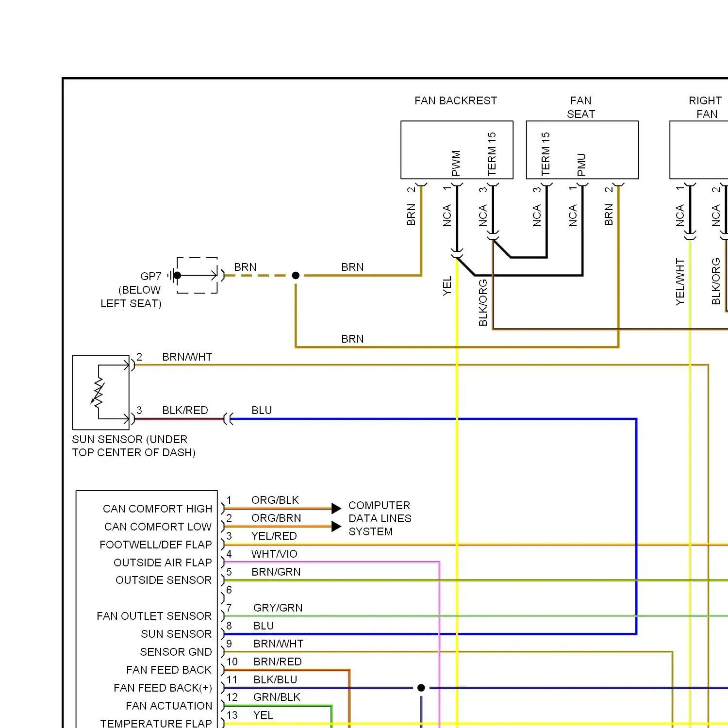
Task: Click the SUN SENSOR pin label in control unit
Action: tap(176, 634)
